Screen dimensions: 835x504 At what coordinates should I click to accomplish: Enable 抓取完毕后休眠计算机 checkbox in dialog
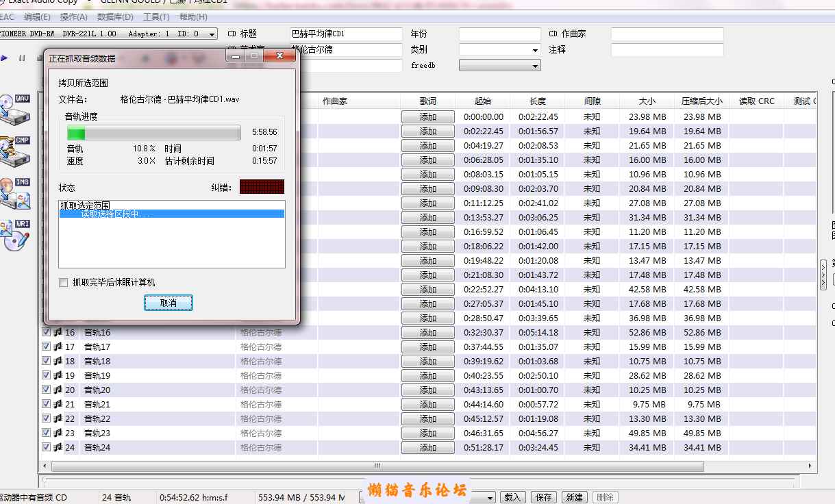(x=64, y=282)
